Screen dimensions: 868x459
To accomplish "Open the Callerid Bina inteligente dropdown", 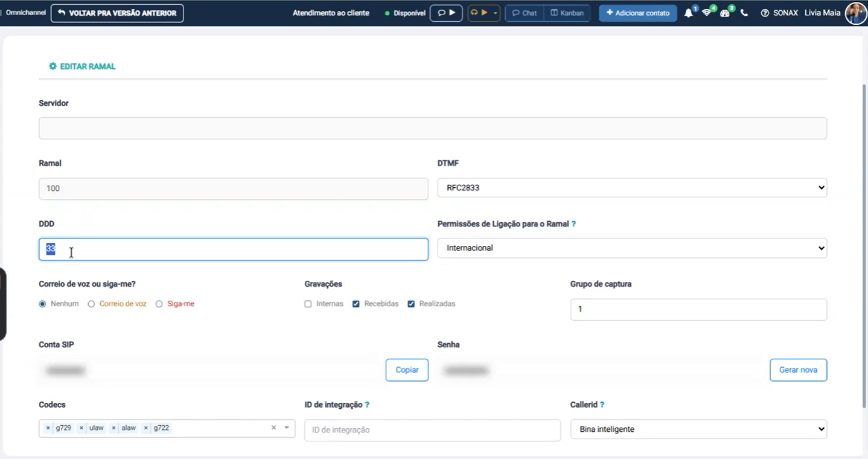I will (698, 429).
